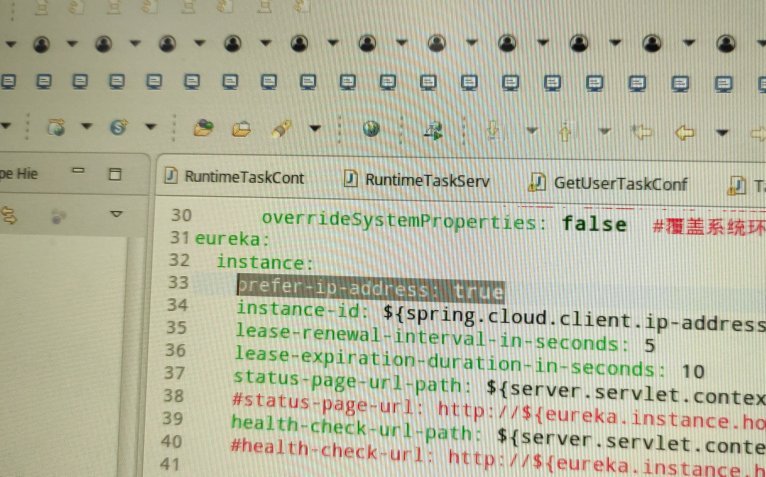
Task: Switch to RuntimeTaskServ editor tab
Action: coord(417,180)
